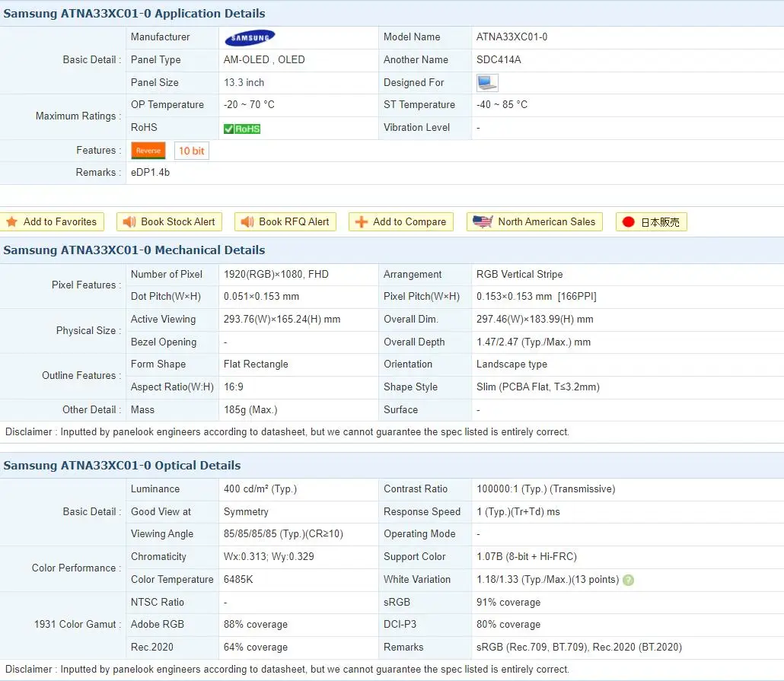Click the Optical Details section heading
Image resolution: width=784 pixels, height=681 pixels.
122,466
